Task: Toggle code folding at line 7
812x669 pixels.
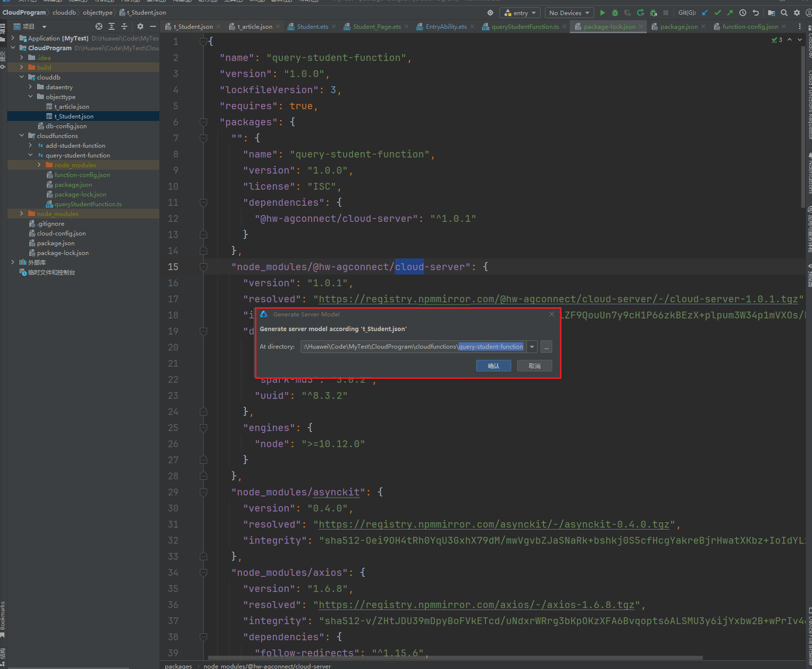Action: tap(203, 138)
